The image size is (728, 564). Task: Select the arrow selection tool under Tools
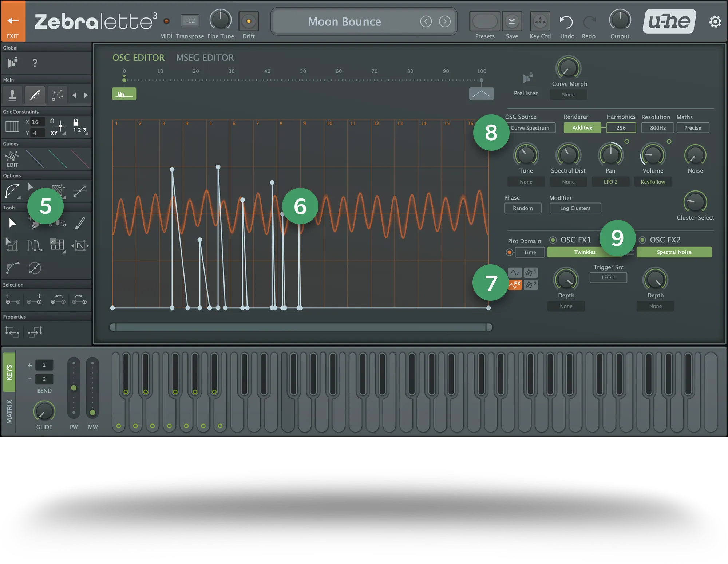(12, 223)
